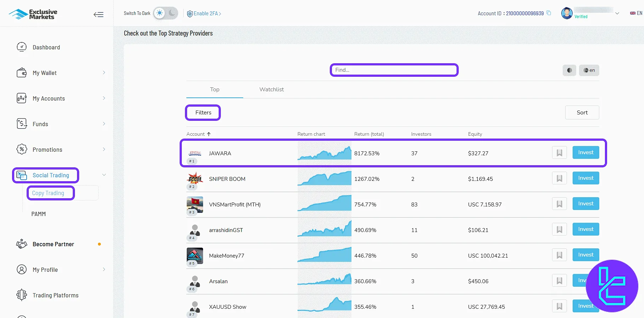Viewport: 644px width, 318px height.
Task: Focus the Find search field
Action: click(394, 70)
